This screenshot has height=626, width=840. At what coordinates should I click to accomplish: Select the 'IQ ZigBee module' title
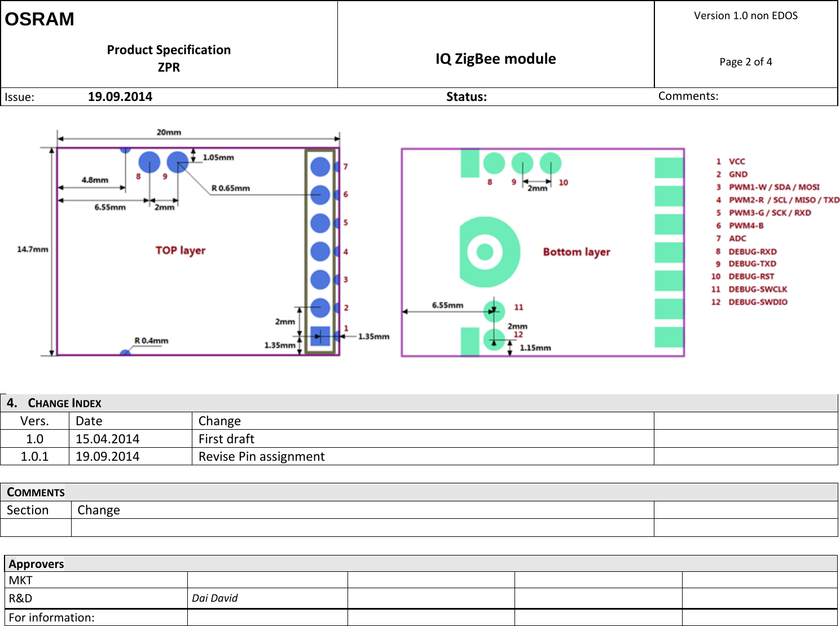(495, 59)
